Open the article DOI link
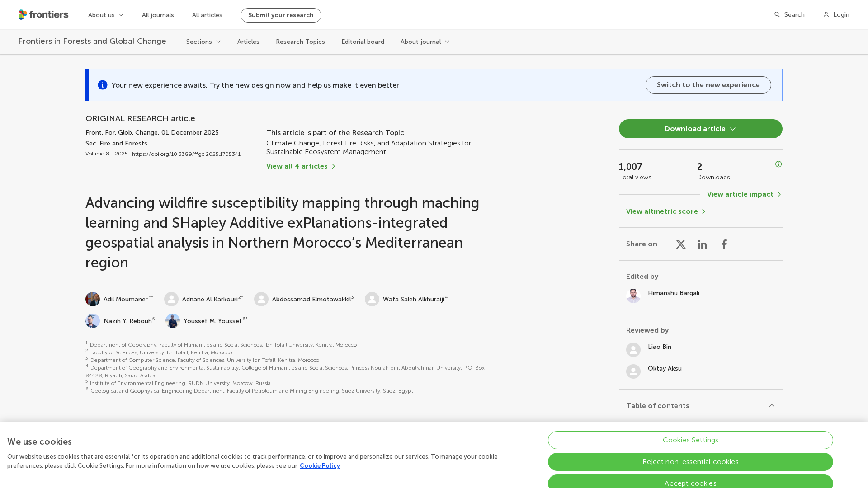The width and height of the screenshot is (868, 488). (186, 154)
